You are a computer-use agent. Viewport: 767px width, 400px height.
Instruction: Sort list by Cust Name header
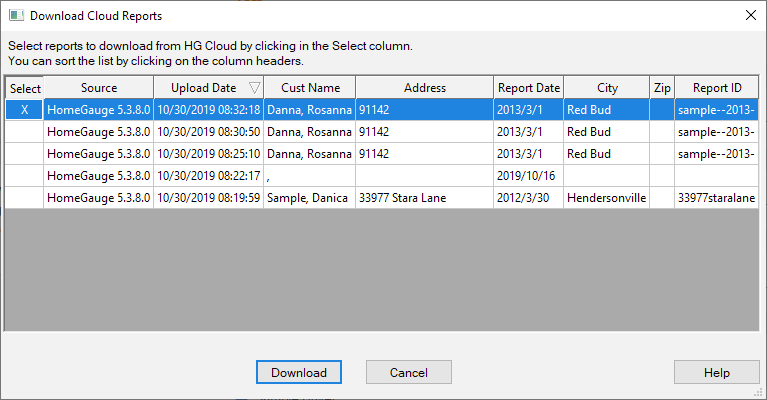point(310,88)
